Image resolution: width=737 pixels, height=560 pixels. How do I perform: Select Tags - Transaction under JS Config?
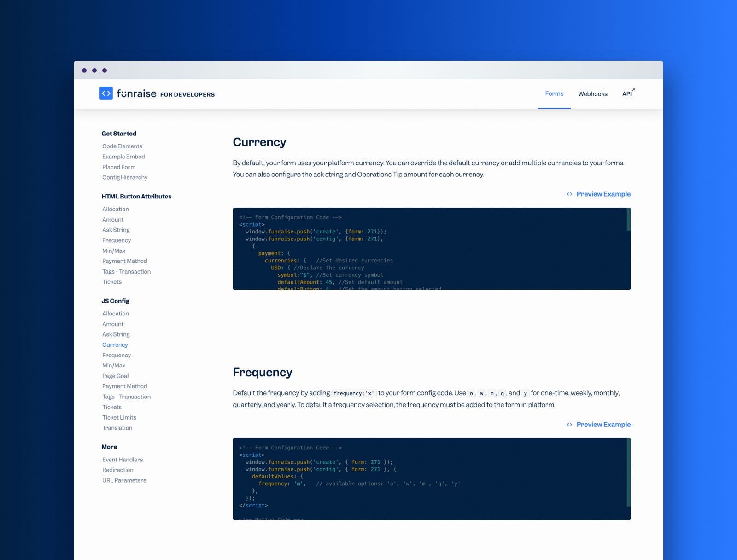tap(127, 397)
